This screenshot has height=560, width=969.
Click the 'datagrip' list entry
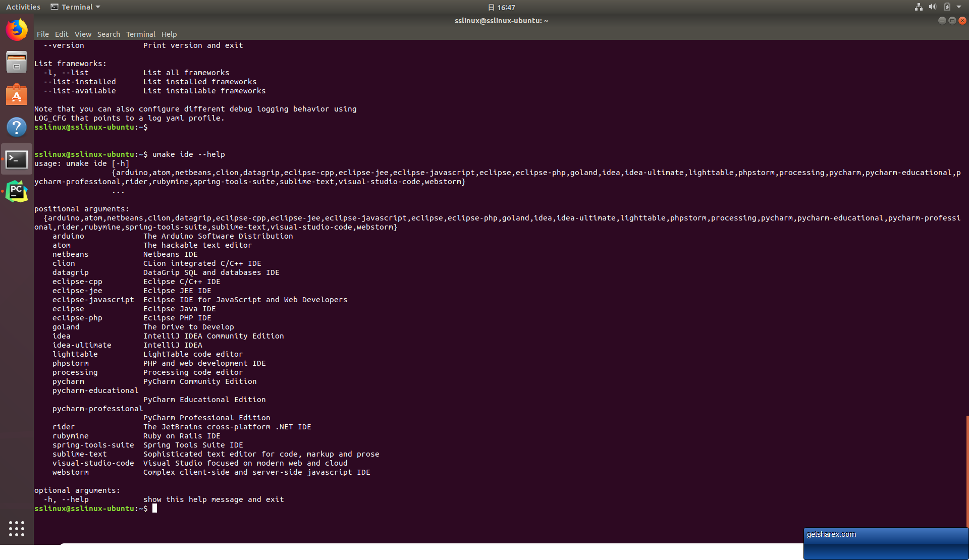coord(70,272)
